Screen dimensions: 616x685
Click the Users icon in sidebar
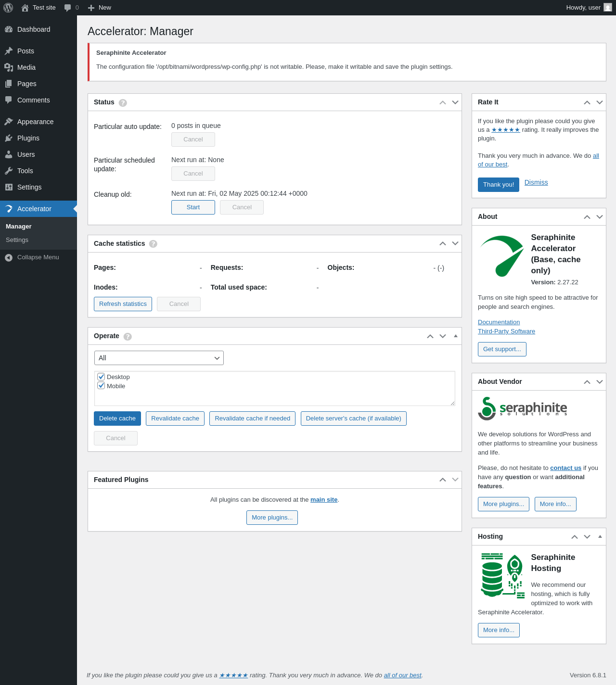tap(9, 154)
